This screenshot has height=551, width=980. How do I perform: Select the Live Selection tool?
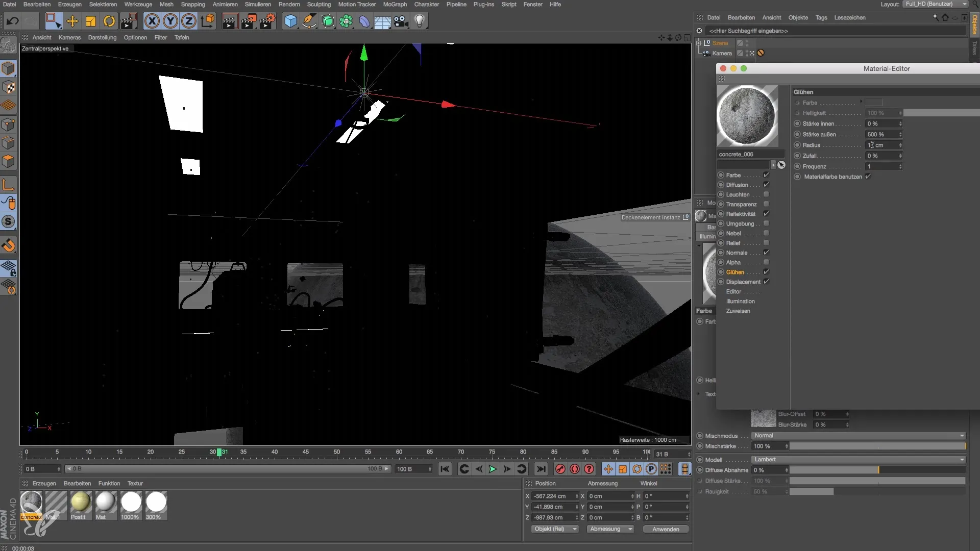pos(53,21)
